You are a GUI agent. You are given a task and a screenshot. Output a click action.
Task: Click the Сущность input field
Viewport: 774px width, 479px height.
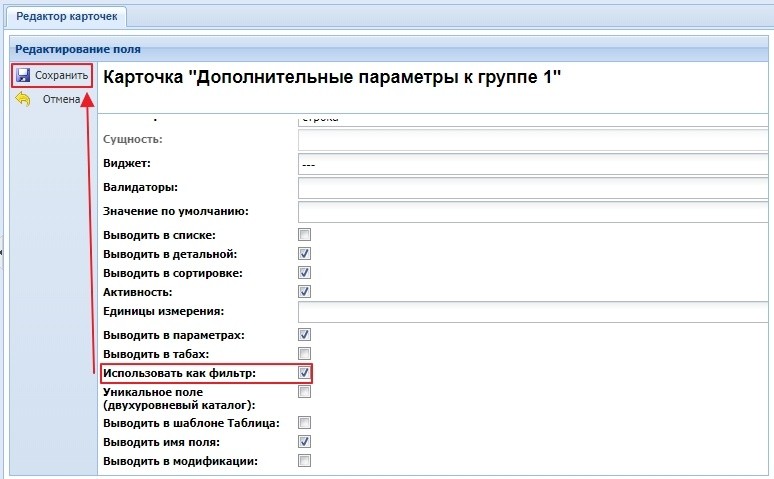[535, 140]
